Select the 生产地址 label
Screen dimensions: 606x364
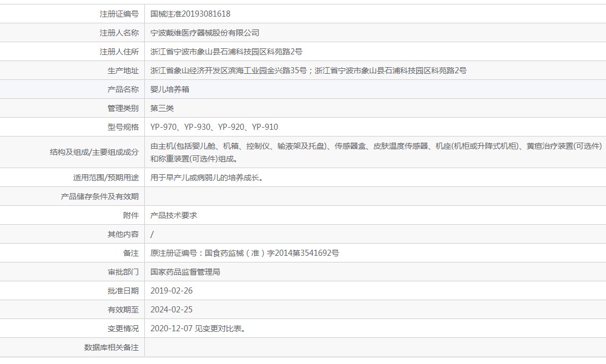coord(123,70)
